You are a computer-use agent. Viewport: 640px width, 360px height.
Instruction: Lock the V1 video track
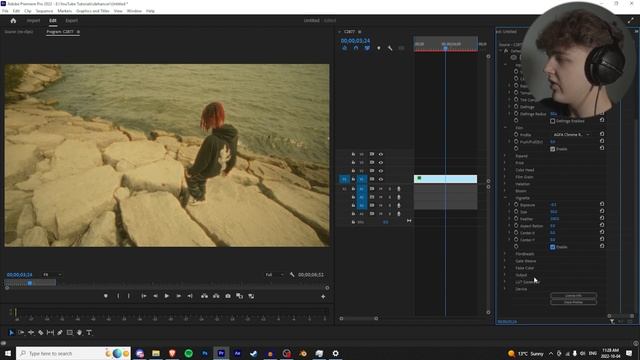point(353,179)
